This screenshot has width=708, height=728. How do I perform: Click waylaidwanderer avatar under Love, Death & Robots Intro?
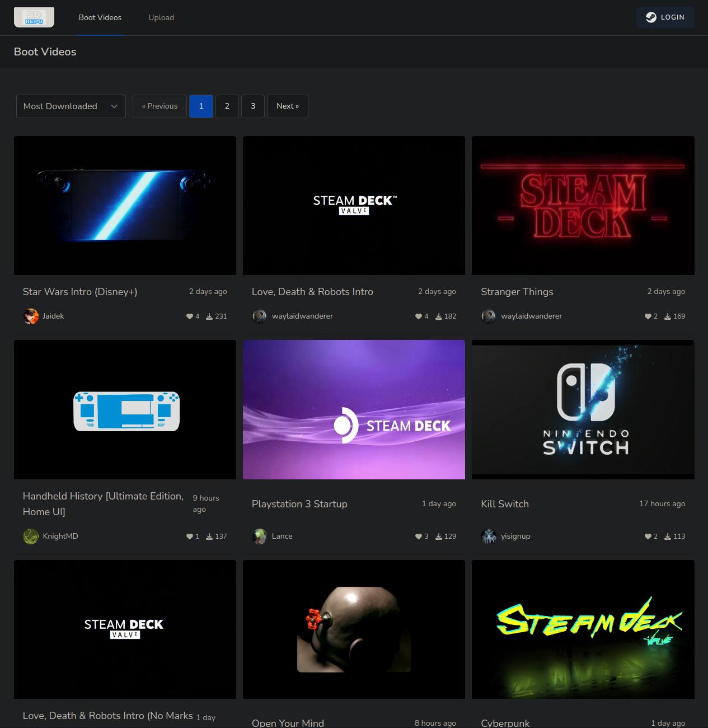[x=260, y=316]
